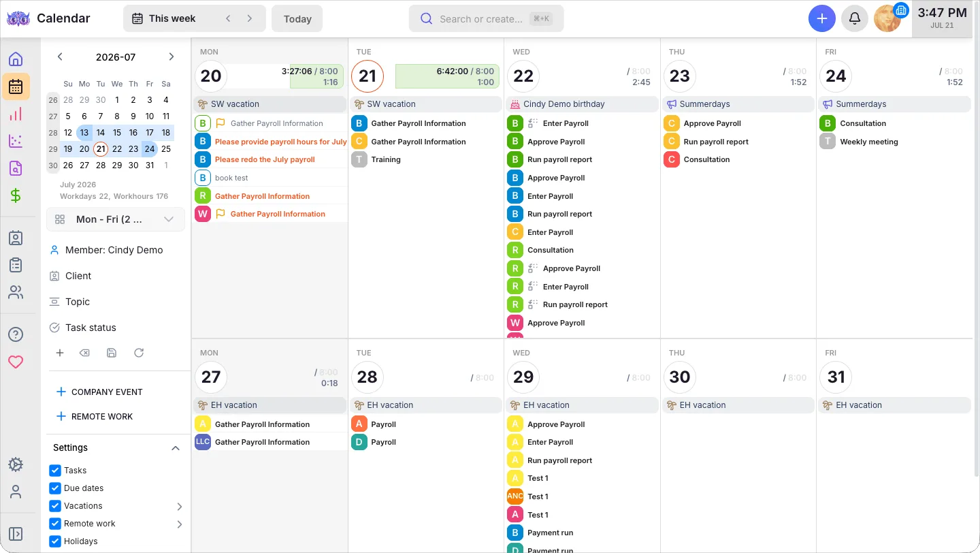The height and width of the screenshot is (553, 980).
Task: Open the notifications bell
Action: pos(855,18)
